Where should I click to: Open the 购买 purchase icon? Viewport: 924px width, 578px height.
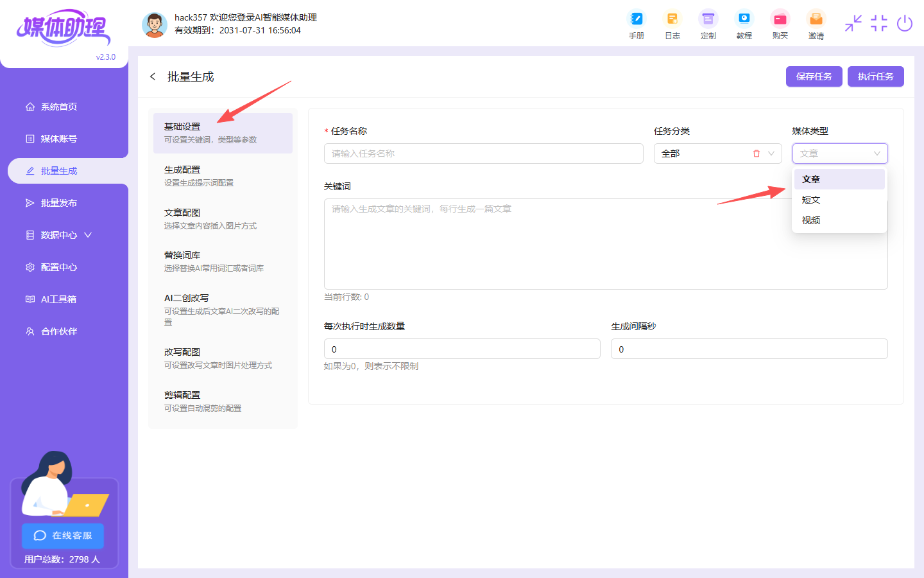click(780, 26)
